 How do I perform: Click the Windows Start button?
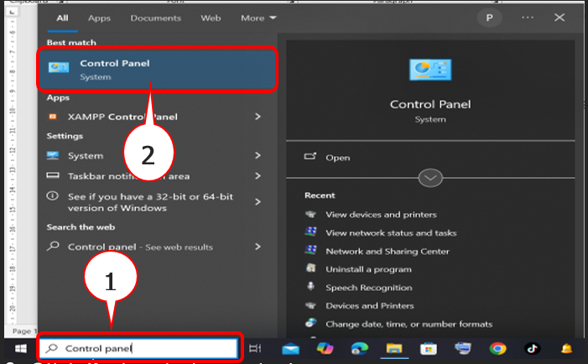[x=19, y=348]
